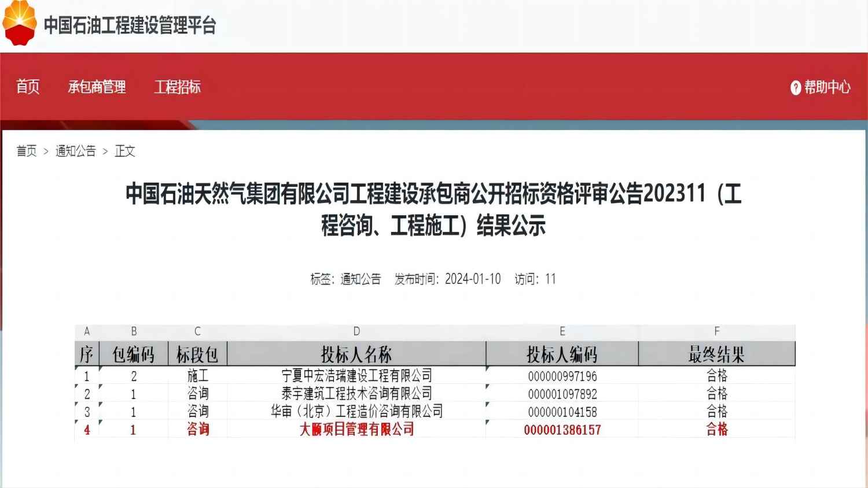Viewport: 868px width, 488px height.
Task: Click column letter E above the table
Action: 562,331
